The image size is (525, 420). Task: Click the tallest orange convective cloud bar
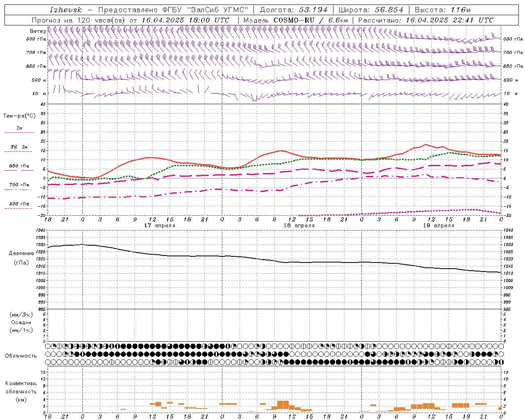[283, 404]
